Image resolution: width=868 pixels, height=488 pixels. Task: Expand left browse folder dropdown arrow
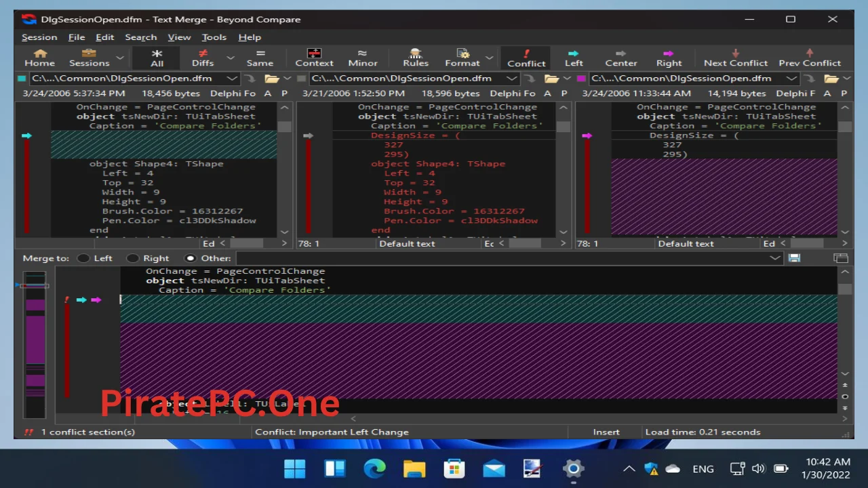[x=287, y=79]
